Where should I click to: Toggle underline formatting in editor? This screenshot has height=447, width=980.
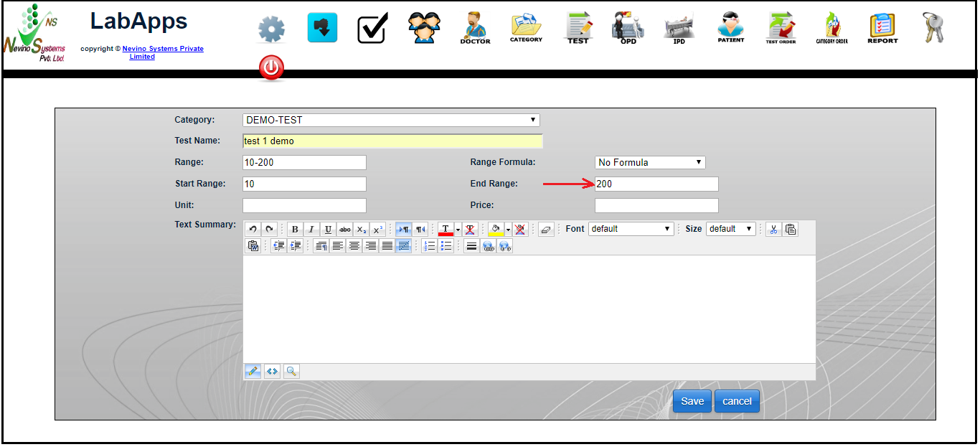pos(328,230)
